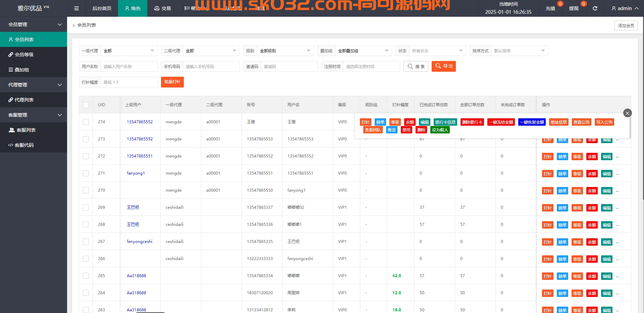Open 代理列表 in the sidebar
This screenshot has width=644, height=313.
pyautogui.click(x=34, y=100)
